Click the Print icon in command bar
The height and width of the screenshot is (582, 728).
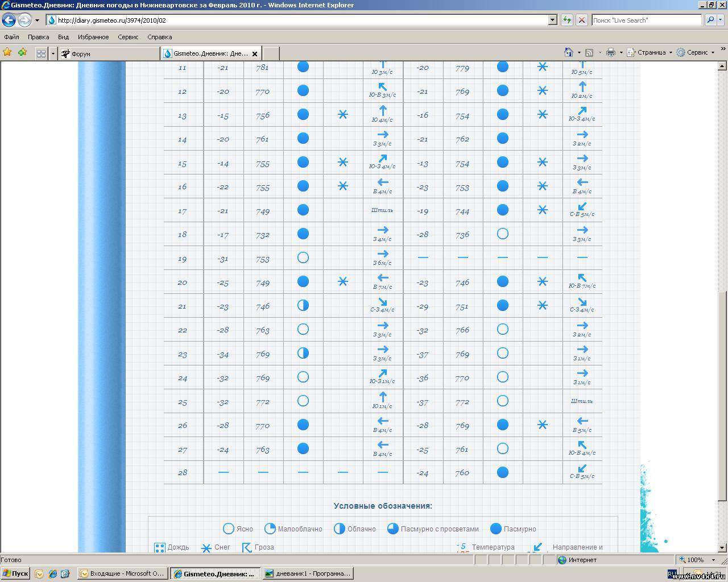(x=611, y=52)
